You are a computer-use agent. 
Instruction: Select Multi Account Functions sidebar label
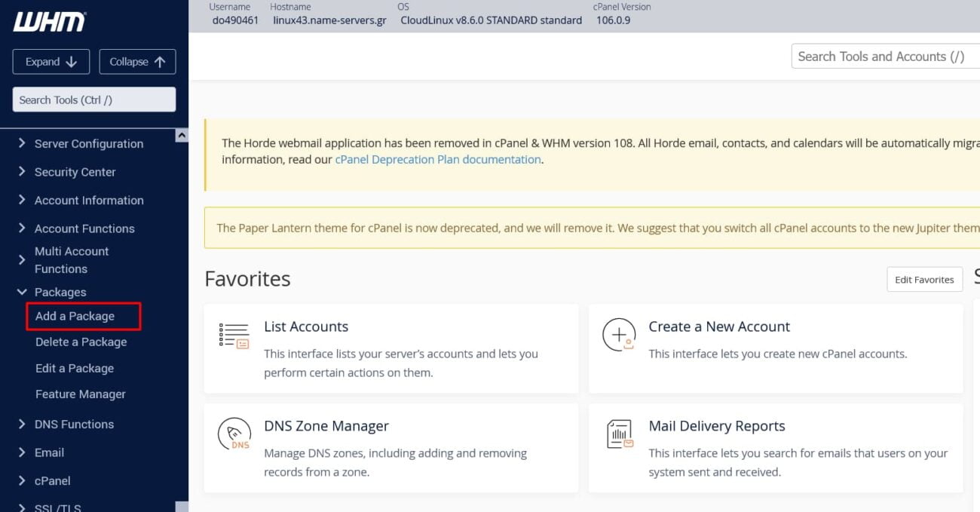pos(72,260)
